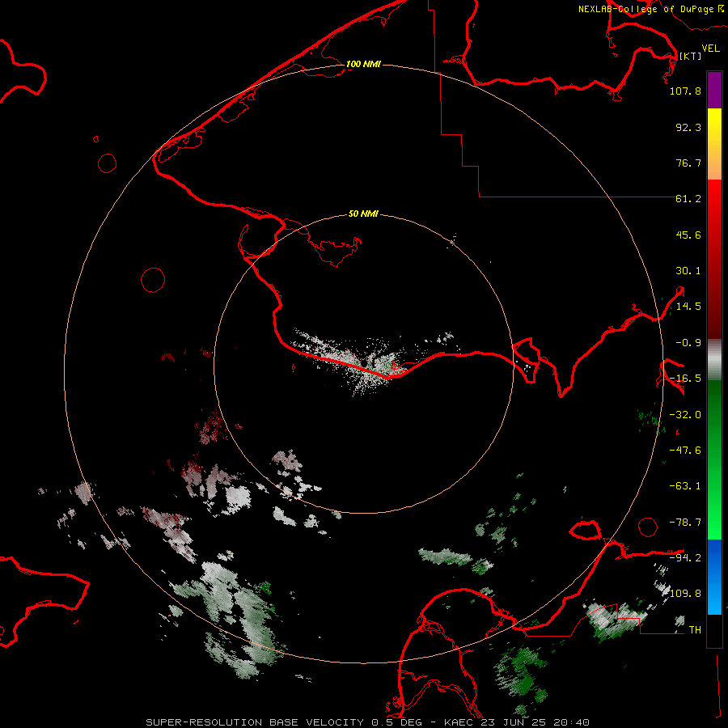
Task: Select the -63.1 scale value
Action: pyautogui.click(x=685, y=486)
